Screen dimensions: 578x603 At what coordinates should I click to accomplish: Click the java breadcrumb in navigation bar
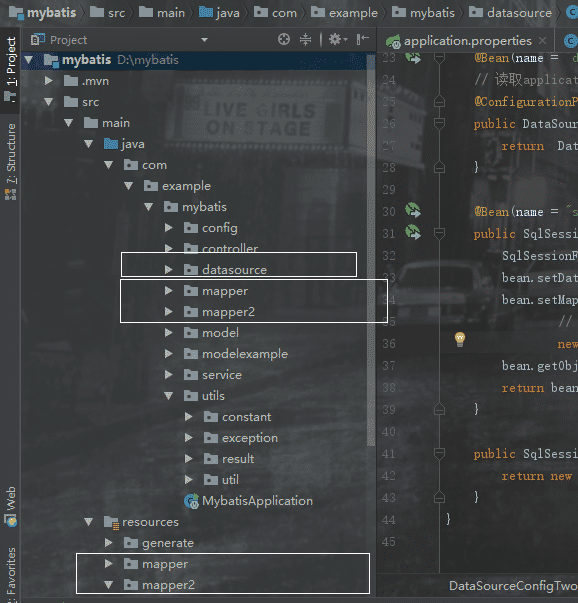219,13
